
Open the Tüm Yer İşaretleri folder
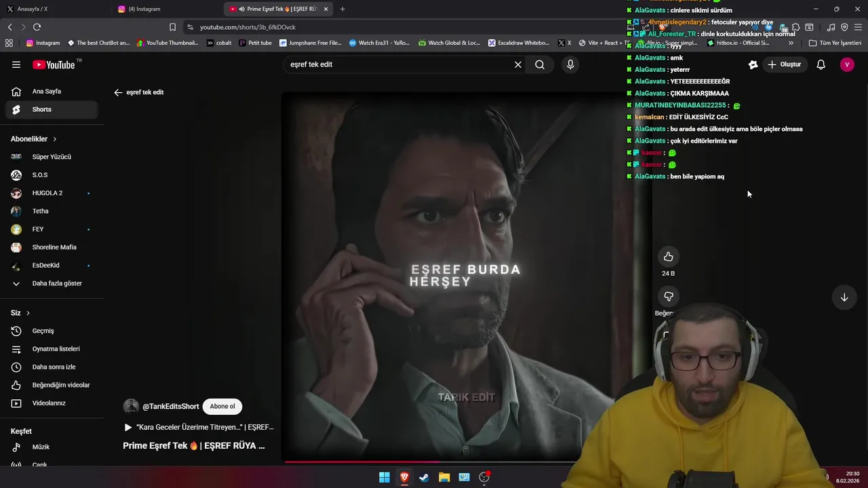click(x=835, y=43)
